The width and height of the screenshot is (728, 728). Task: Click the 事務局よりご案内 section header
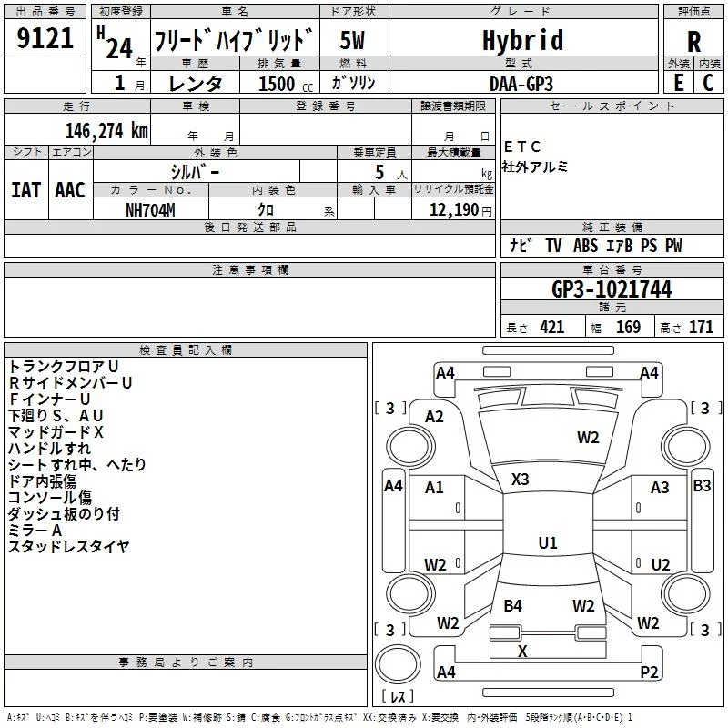[x=186, y=662]
